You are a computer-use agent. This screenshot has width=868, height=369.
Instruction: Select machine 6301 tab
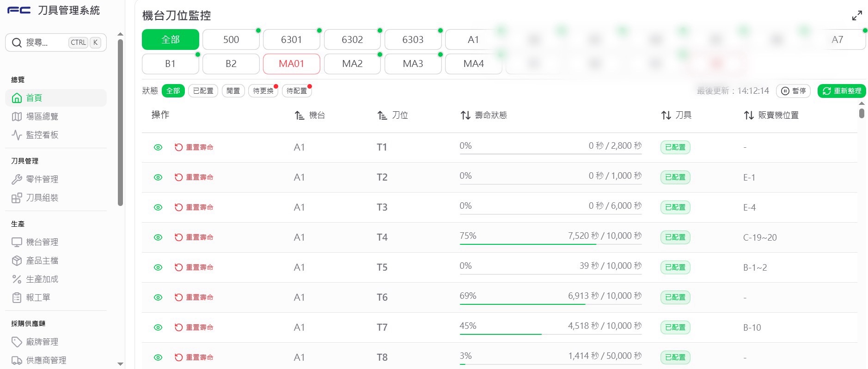click(x=292, y=40)
